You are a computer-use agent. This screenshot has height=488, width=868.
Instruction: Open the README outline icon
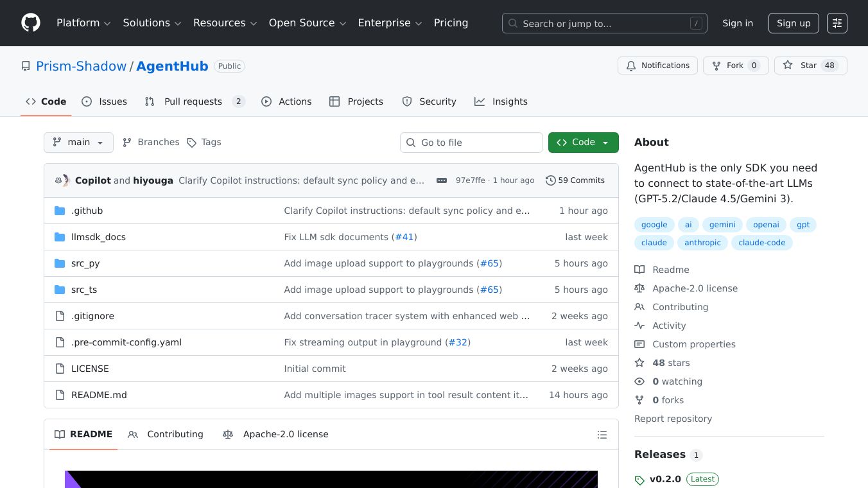602,435
